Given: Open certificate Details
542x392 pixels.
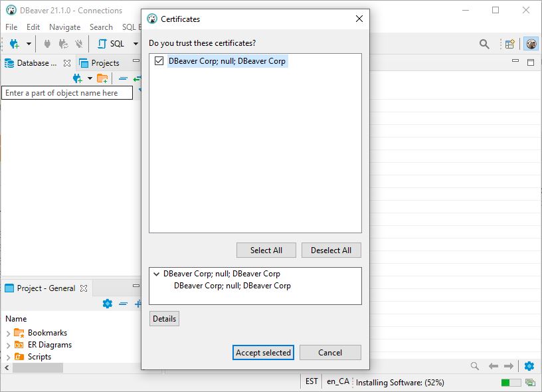Looking at the screenshot, I should pos(164,319).
